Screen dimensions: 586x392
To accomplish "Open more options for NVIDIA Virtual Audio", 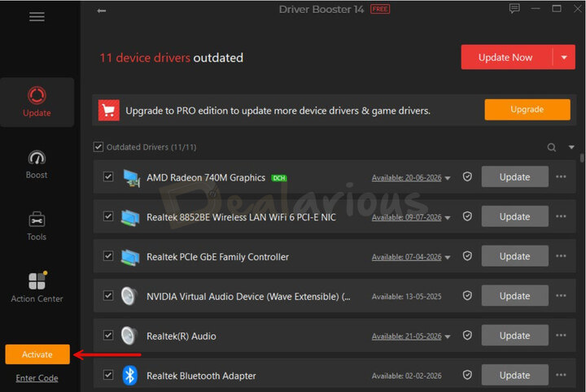I will click(561, 295).
